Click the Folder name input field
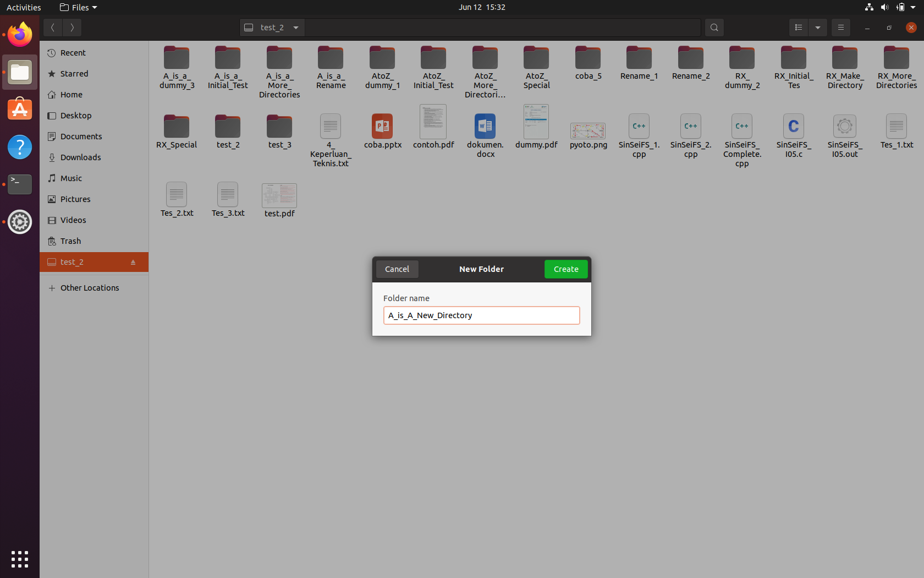 tap(481, 315)
